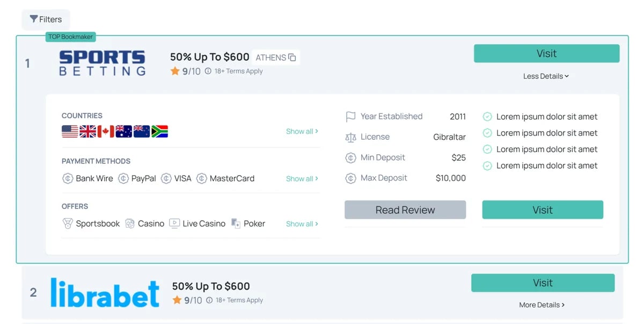Show all offers
This screenshot has height=324, width=644.
click(302, 224)
